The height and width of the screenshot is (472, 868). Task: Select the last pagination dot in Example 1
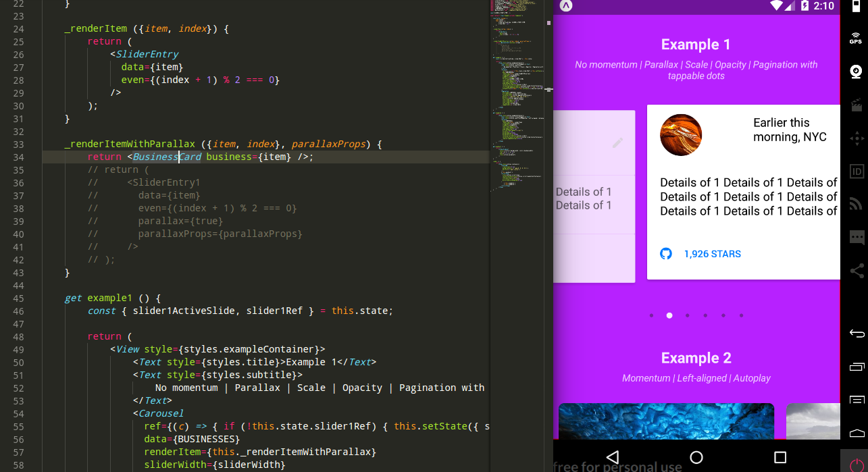tap(740, 315)
